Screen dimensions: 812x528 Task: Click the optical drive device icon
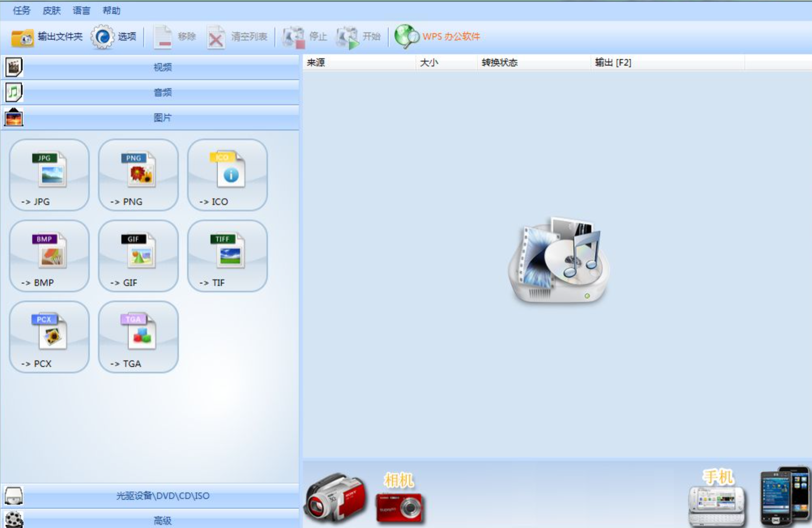click(14, 496)
